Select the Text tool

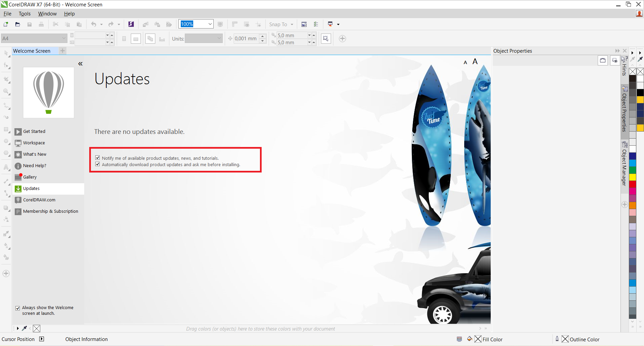(6, 167)
